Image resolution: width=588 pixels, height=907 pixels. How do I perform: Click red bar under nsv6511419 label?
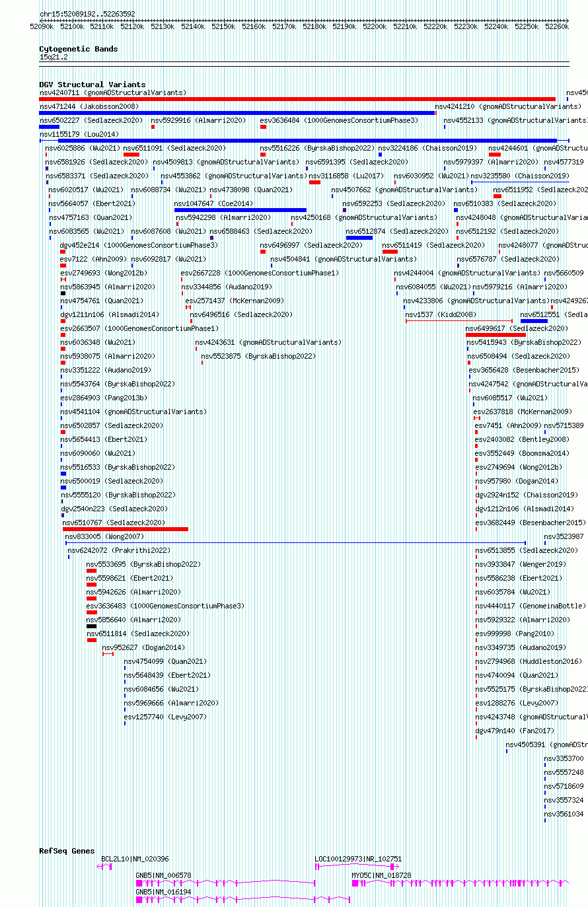pos(390,252)
